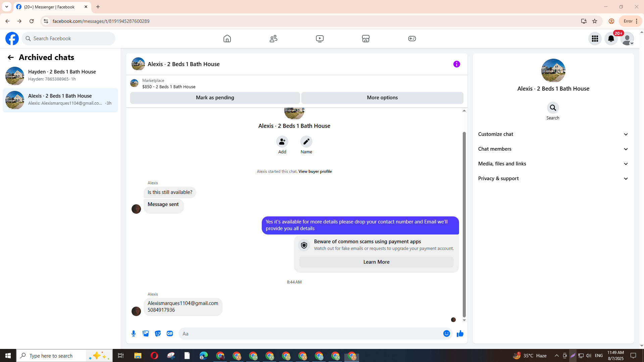Viewport: 644px width, 362px height.
Task: Toggle the conversation information panel icon
Action: [x=457, y=64]
